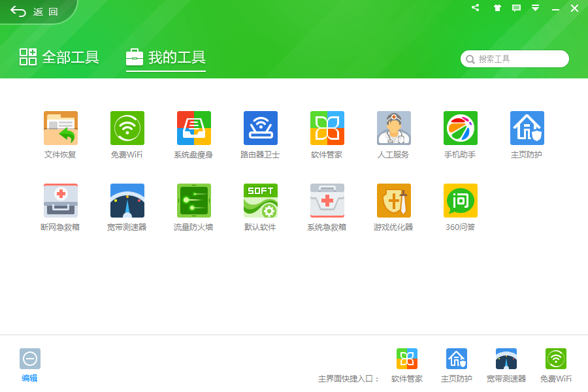Open the feedback message icon in the title bar

(x=516, y=8)
